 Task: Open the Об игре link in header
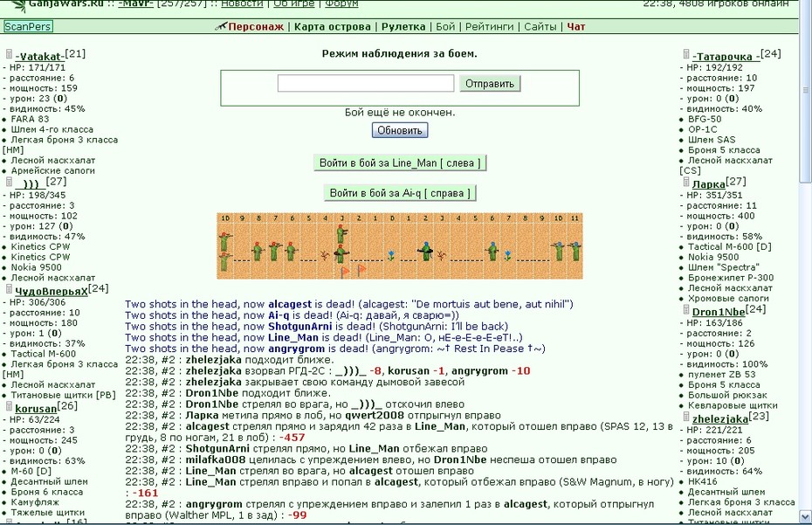(x=293, y=3)
